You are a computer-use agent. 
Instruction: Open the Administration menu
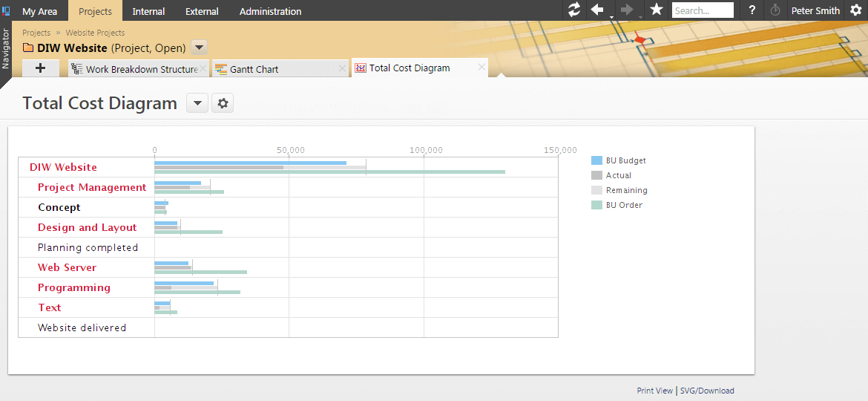[x=271, y=11]
